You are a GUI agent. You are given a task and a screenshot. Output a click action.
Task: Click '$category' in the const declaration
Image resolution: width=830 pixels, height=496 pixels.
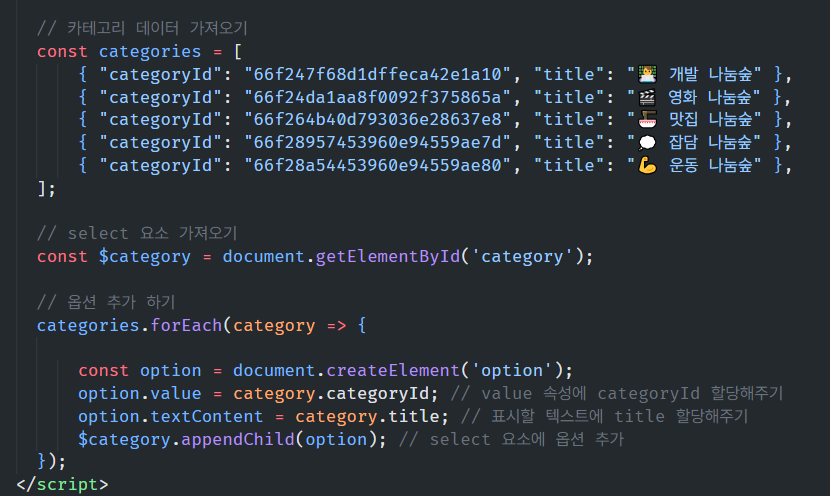145,257
